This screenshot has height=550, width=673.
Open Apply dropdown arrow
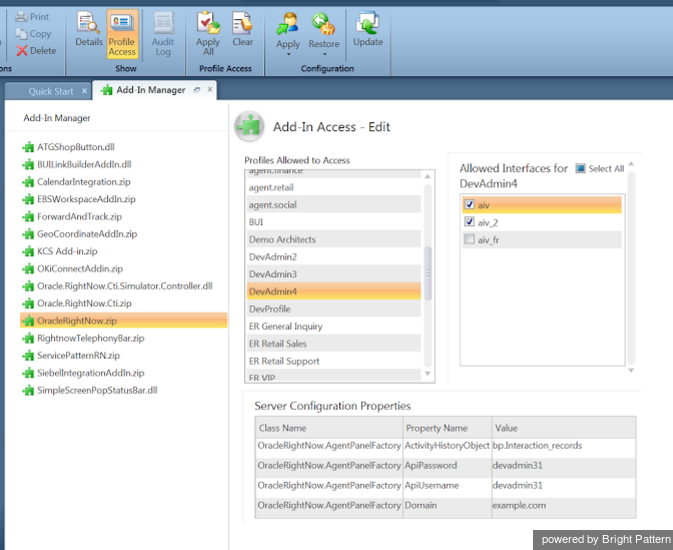288,55
